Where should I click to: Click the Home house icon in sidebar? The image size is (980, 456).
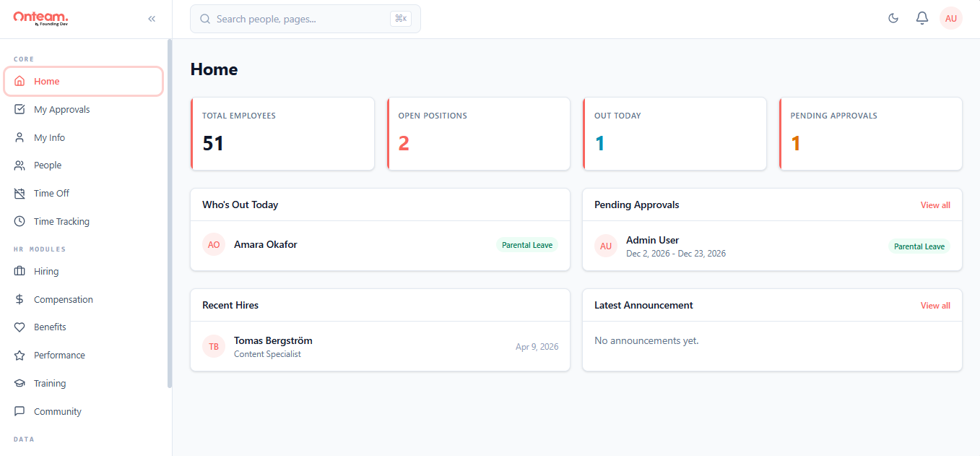coord(20,82)
